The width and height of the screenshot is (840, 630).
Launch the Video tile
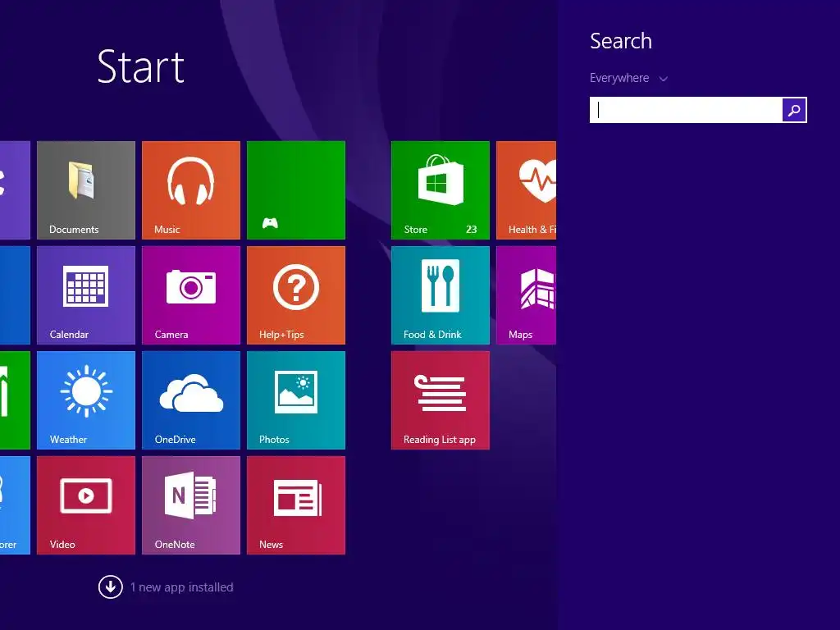pyautogui.click(x=85, y=505)
